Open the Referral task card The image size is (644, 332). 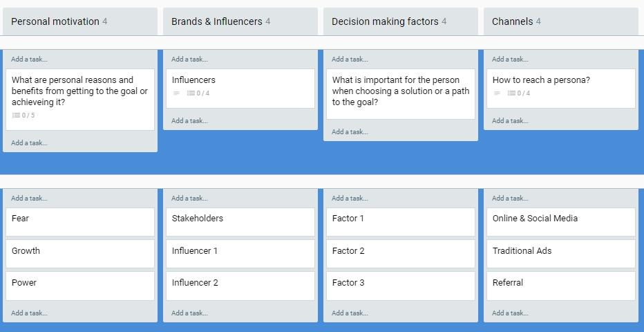(x=561, y=286)
